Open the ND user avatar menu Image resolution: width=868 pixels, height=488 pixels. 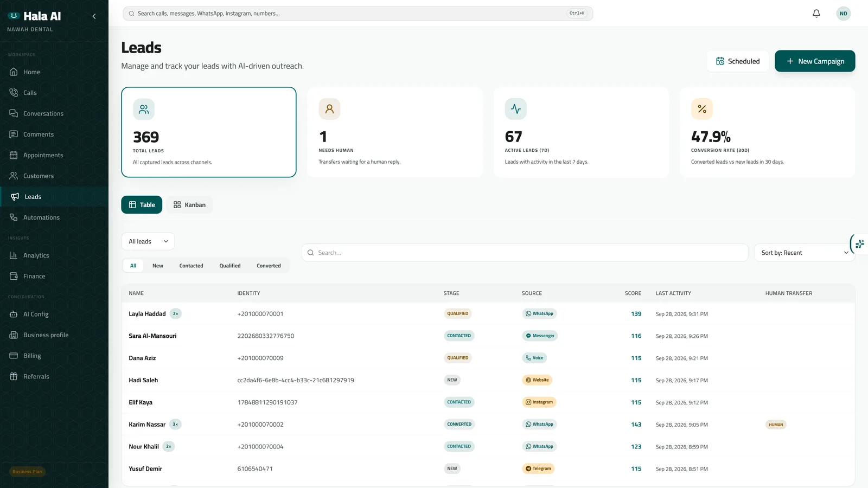(x=843, y=14)
